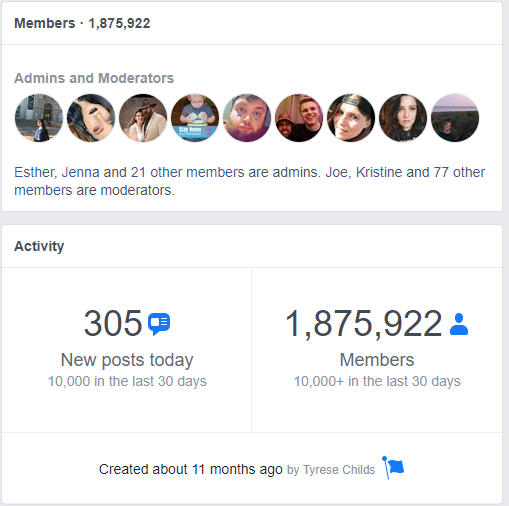Open Kristine's profile link
Screen dimensions: 509x506
(379, 172)
